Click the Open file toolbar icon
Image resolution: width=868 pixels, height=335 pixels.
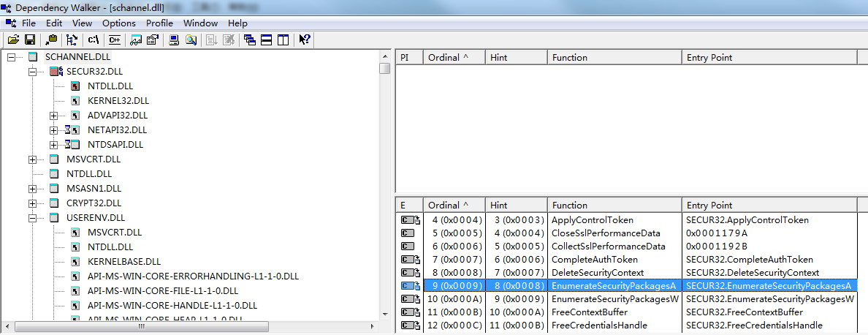click(x=13, y=39)
